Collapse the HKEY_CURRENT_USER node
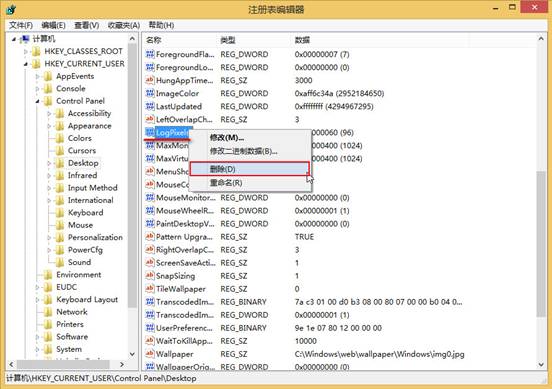Viewport: 552px width, 389px height. [26, 64]
